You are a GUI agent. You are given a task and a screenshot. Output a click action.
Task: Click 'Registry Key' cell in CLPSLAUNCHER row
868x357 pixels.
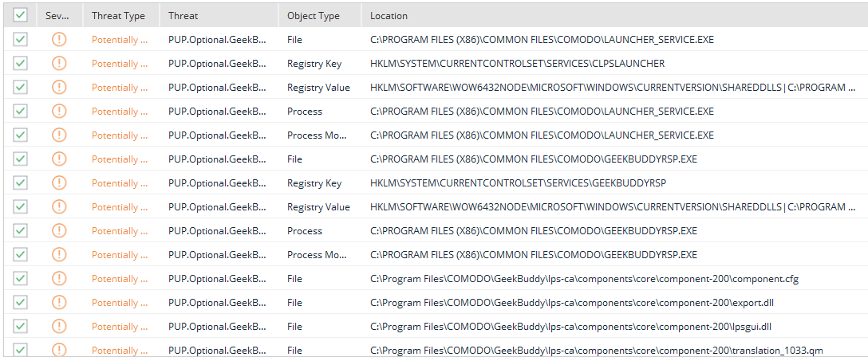tap(314, 64)
